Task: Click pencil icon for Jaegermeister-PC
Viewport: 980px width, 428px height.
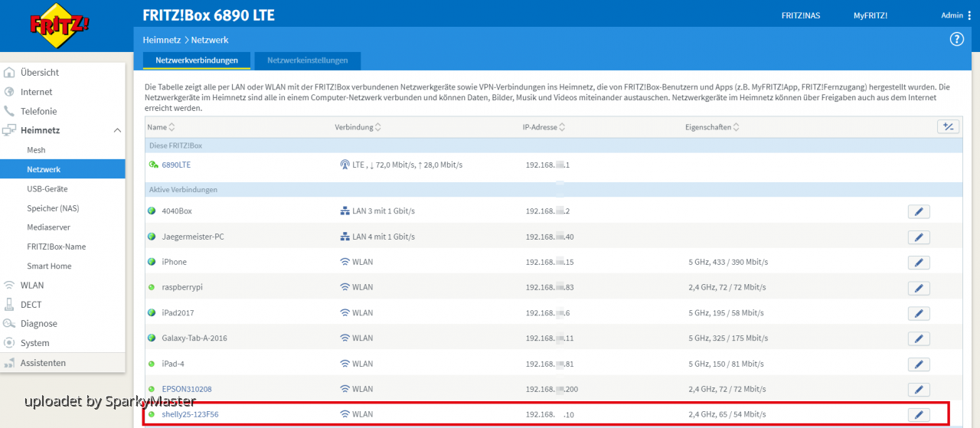Action: [918, 237]
